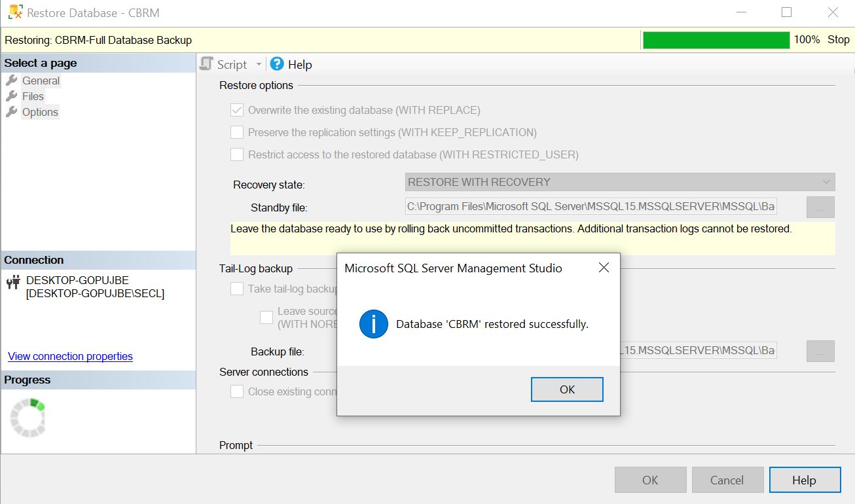The height and width of the screenshot is (504, 855).
Task: Click the Backup file path field
Action: (x=699, y=350)
